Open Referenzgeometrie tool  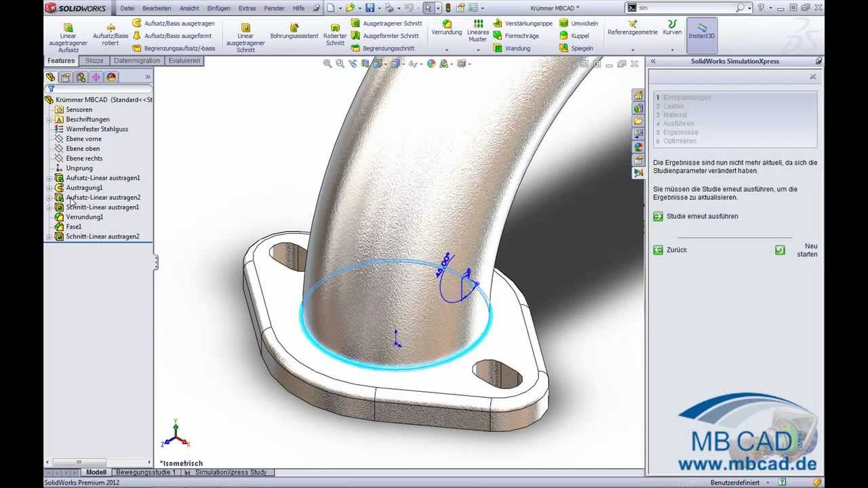(632, 28)
